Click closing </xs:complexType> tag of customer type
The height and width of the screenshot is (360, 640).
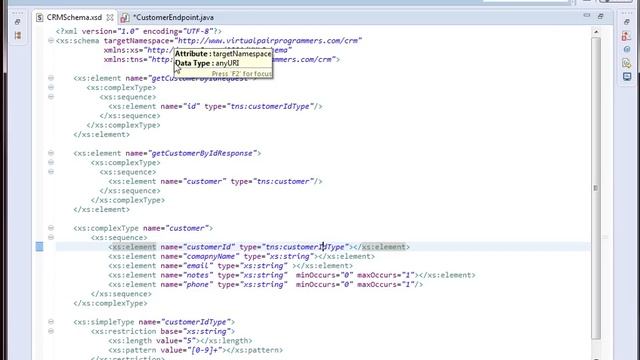click(111, 303)
